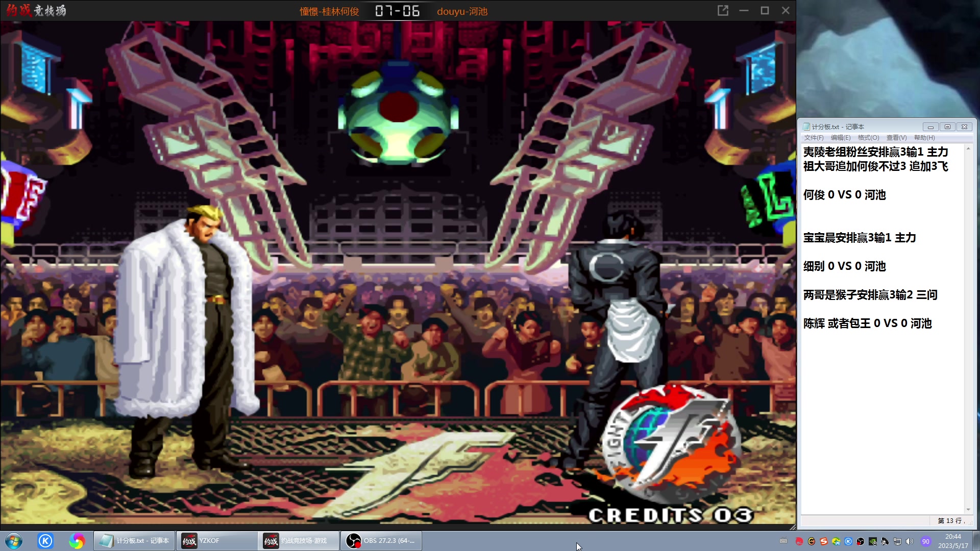Click the blue K tray icon
The height and width of the screenshot is (551, 980).
848,541
